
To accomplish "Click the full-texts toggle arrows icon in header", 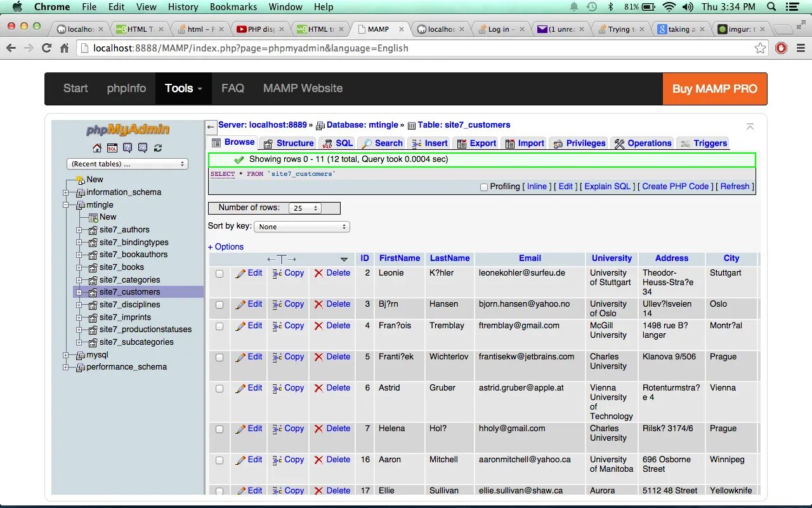I will point(282,259).
